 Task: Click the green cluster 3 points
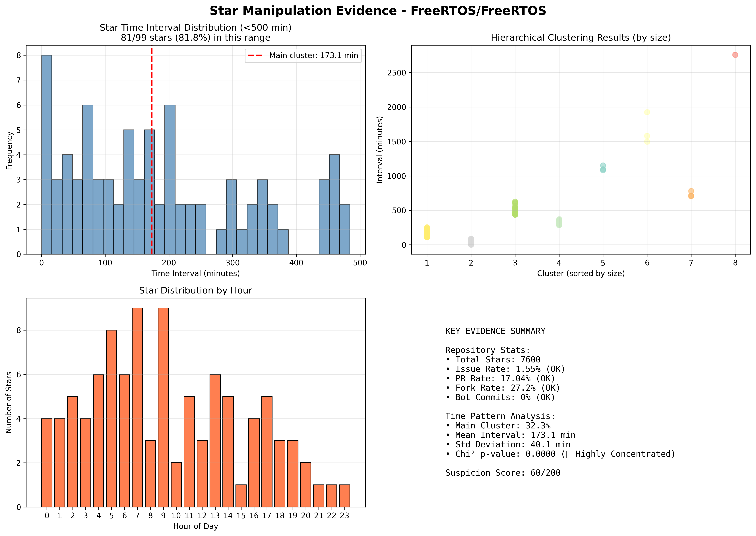point(515,208)
